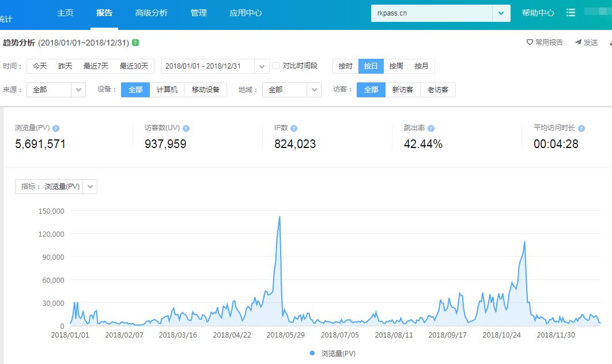Click help icon next to 跳出率
The width and height of the screenshot is (612, 364).
coord(431,128)
